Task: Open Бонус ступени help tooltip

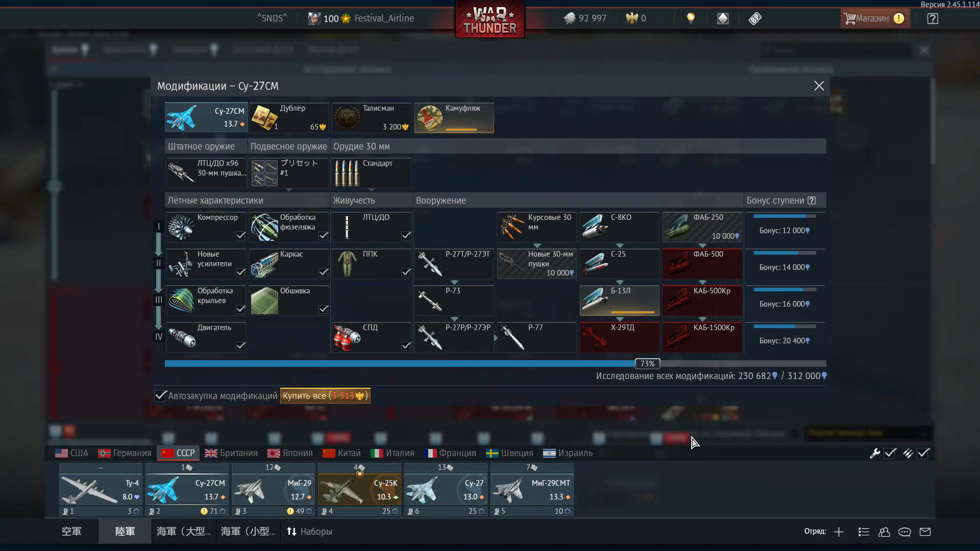Action: [x=812, y=201]
